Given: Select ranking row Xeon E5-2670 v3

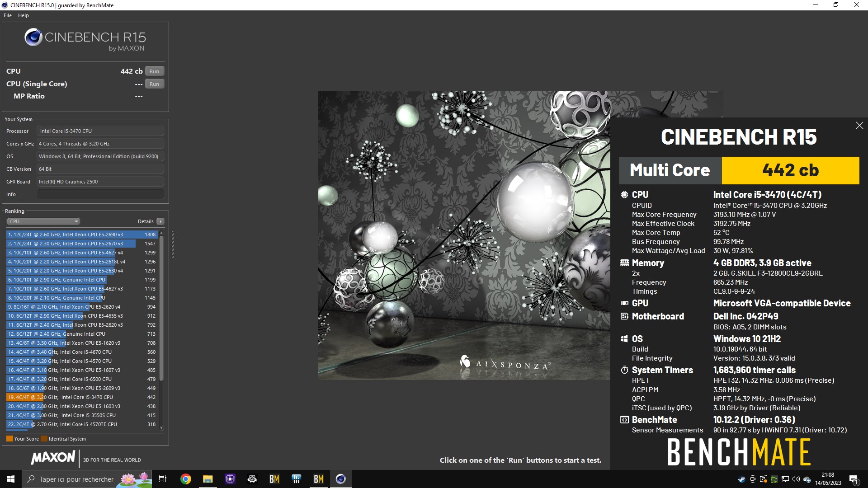Looking at the screenshot, I should (x=82, y=244).
